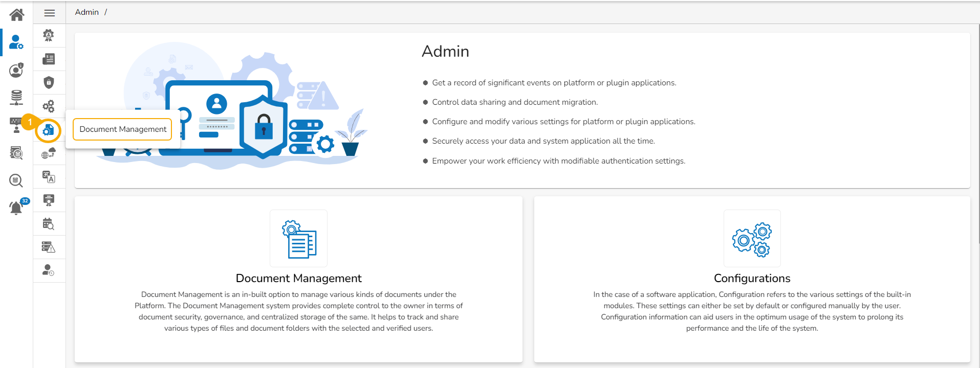The image size is (980, 368).
Task: Click the Configurations gears thumbnail
Action: pyautogui.click(x=752, y=238)
